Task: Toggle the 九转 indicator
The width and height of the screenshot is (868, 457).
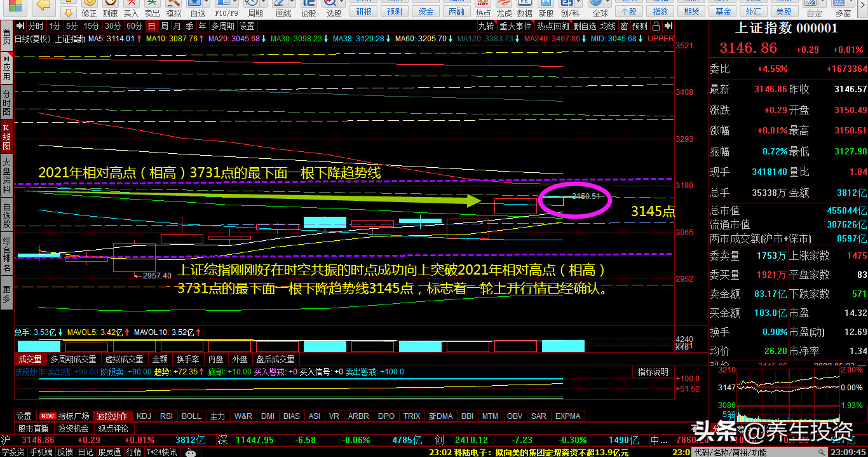Action: point(486,26)
